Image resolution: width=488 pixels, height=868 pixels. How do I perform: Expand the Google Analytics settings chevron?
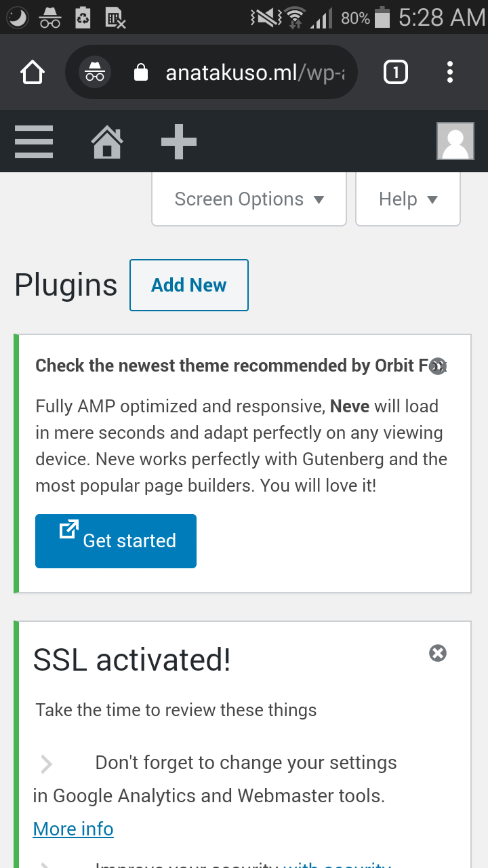click(x=46, y=764)
